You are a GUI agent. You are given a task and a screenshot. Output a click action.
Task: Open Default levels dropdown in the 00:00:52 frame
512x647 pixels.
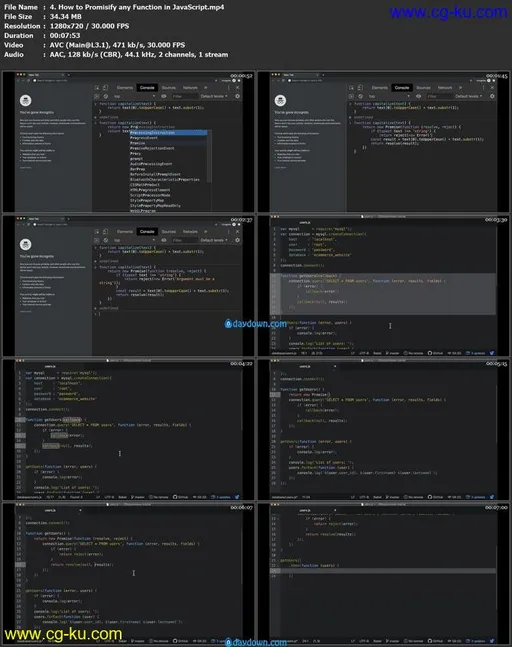[x=214, y=96]
